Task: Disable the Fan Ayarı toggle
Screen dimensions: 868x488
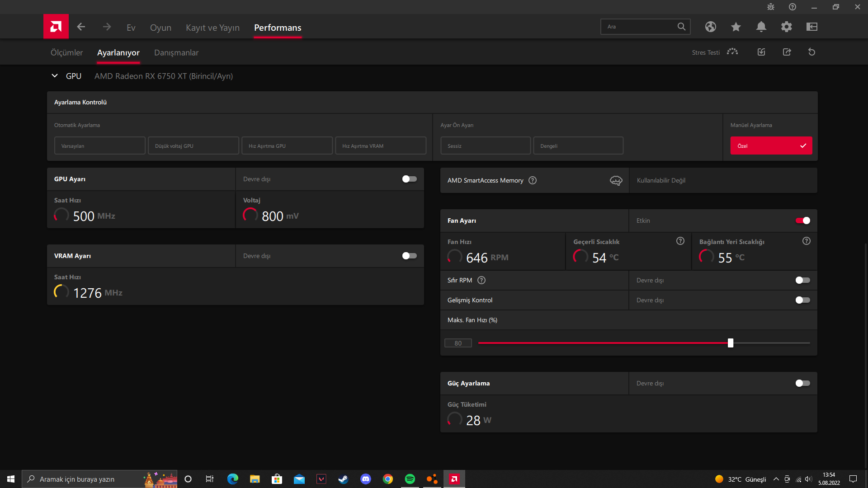Action: (x=803, y=221)
